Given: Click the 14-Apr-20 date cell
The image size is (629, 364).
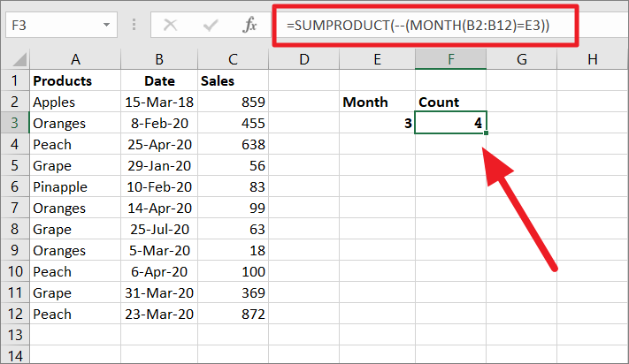Looking at the screenshot, I should [159, 208].
